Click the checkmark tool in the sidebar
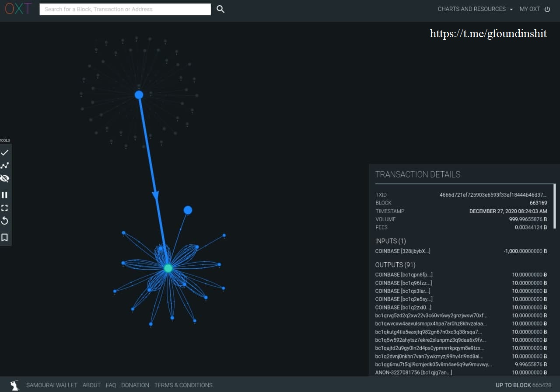Image resolution: width=560 pixels, height=392 pixels. coord(5,153)
